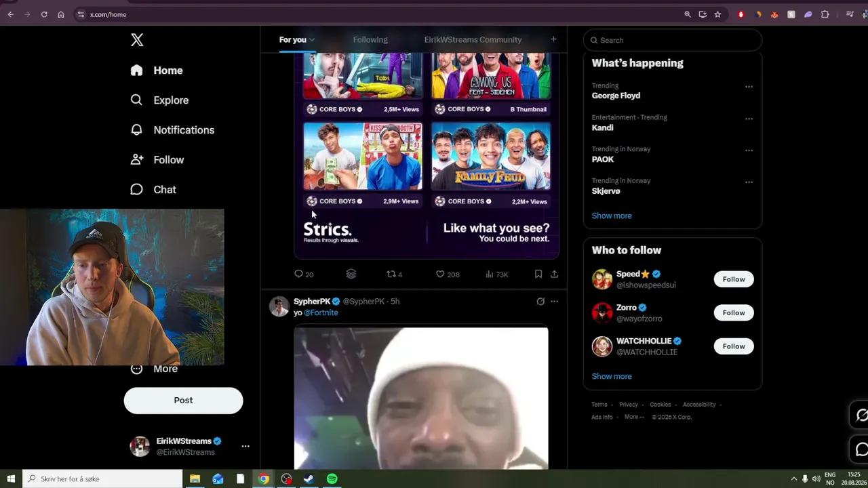
Task: Open the Terms footer link
Action: tap(599, 405)
